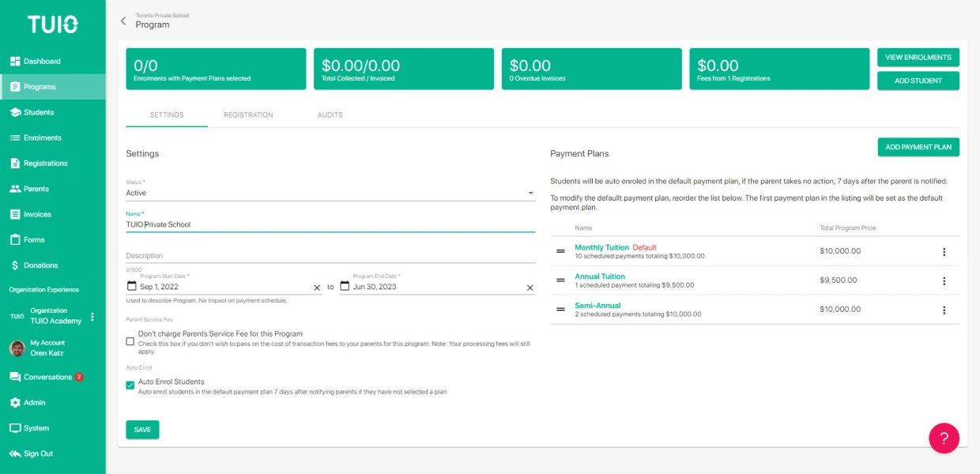Image resolution: width=980 pixels, height=474 pixels.
Task: Check Don't charge Parents Service Fee box
Action: point(130,342)
